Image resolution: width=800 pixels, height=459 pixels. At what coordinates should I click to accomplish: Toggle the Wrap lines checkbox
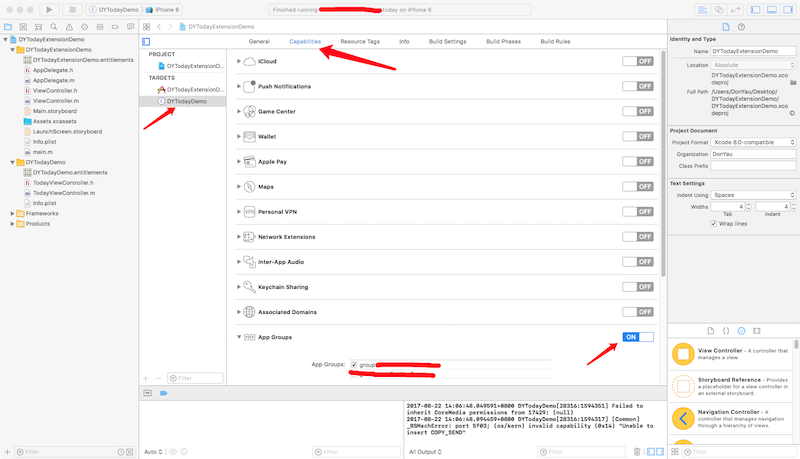[713, 223]
